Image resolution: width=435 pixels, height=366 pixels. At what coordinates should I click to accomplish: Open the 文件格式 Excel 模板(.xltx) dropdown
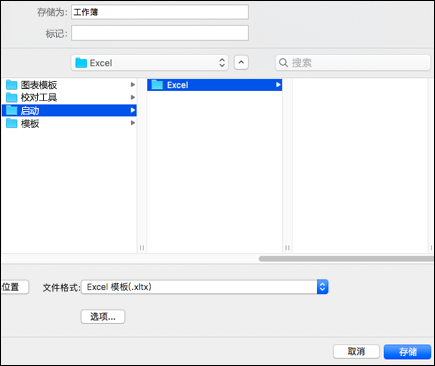[x=205, y=287]
